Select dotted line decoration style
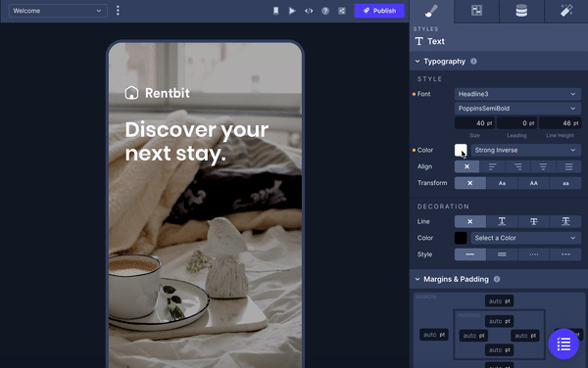 (x=534, y=254)
